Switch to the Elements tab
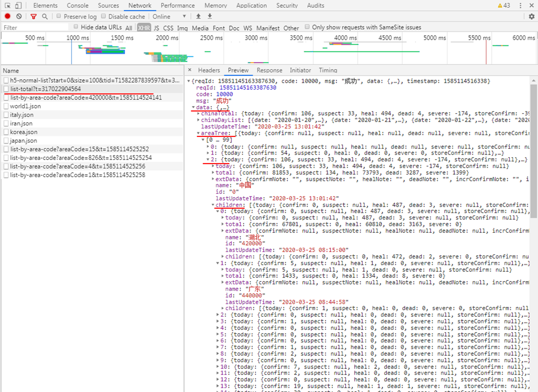Screen dimensions: 538x392 [45, 5]
